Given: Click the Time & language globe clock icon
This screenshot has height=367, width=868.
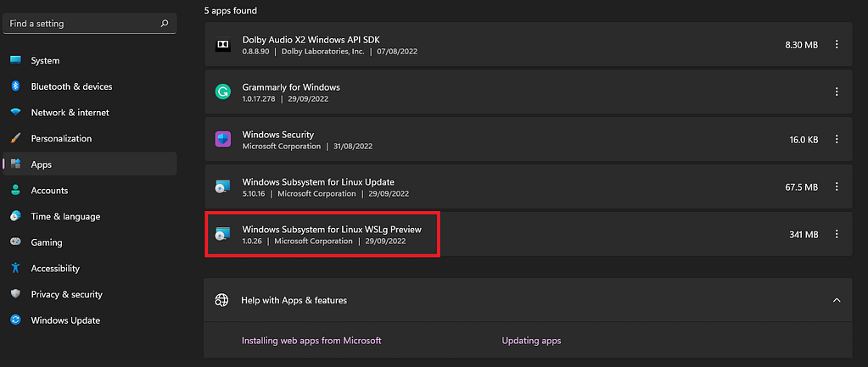Looking at the screenshot, I should point(15,216).
